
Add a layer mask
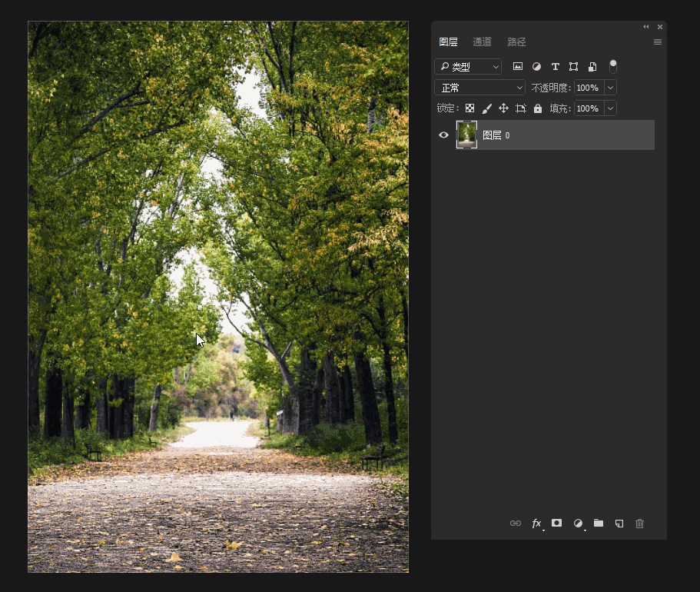[x=557, y=523]
